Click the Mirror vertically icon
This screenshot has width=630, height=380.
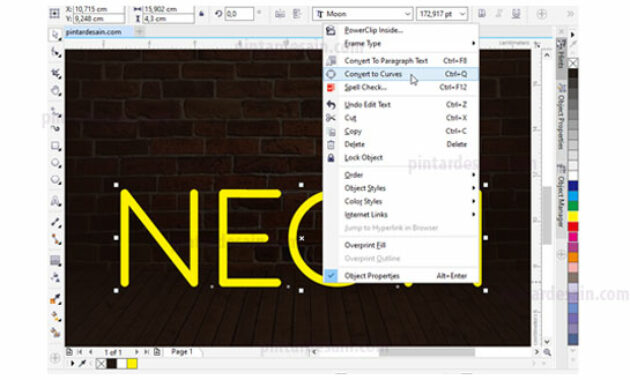297,14
